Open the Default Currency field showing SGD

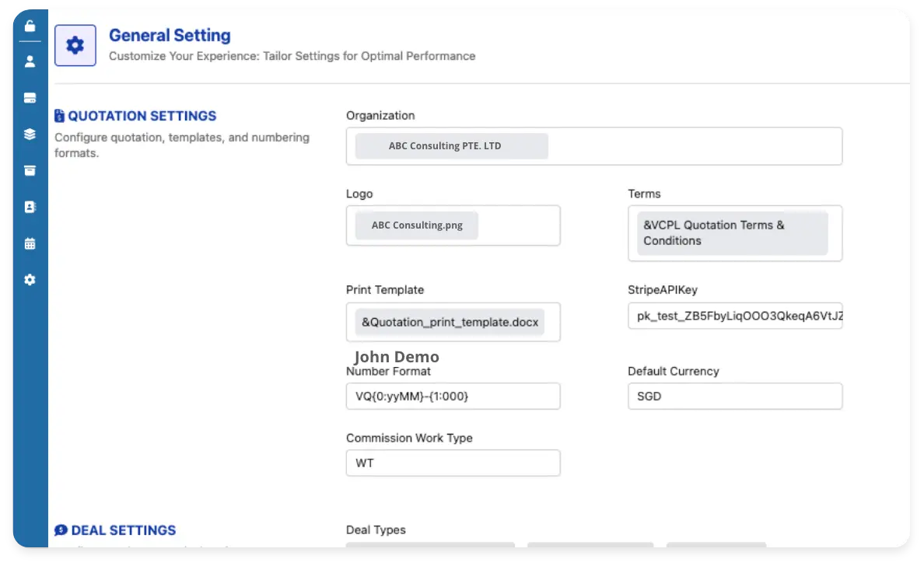point(735,397)
